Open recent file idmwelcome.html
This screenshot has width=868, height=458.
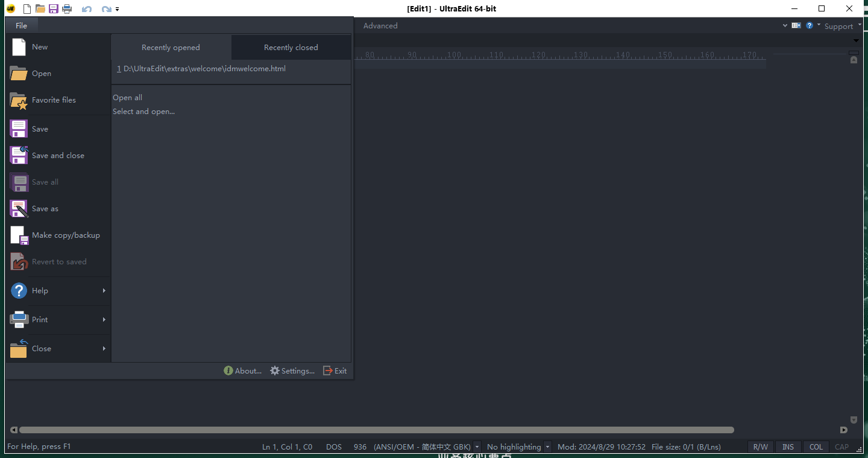pyautogui.click(x=204, y=69)
